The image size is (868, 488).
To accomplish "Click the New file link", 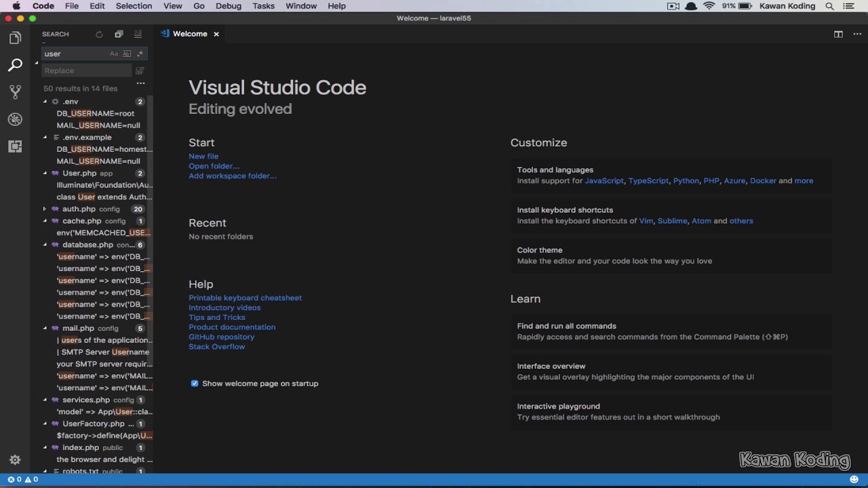I will [203, 157].
